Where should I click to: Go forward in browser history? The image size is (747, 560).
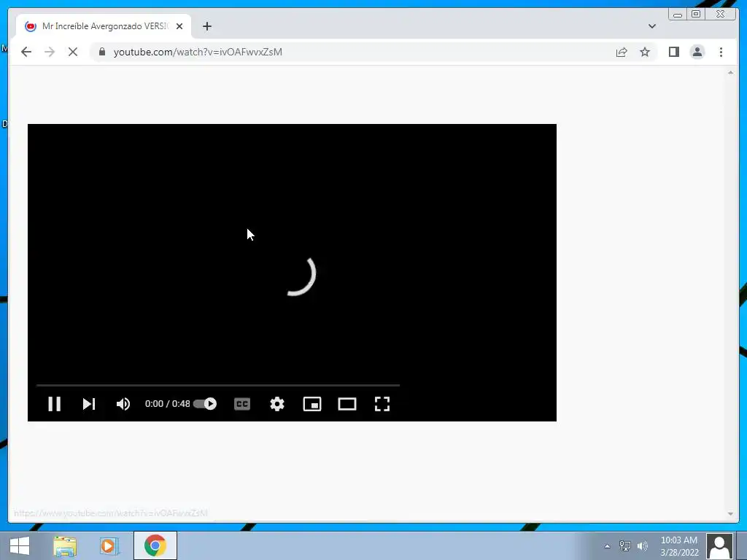pos(50,52)
